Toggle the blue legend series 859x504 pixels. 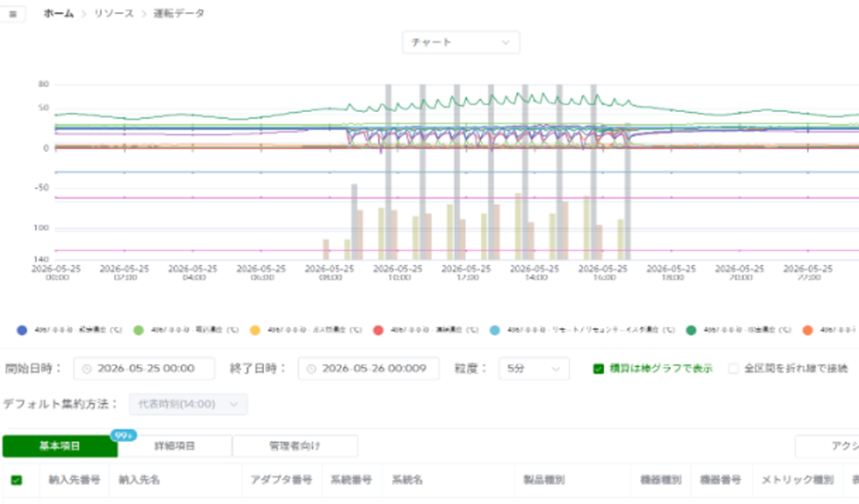tap(22, 331)
